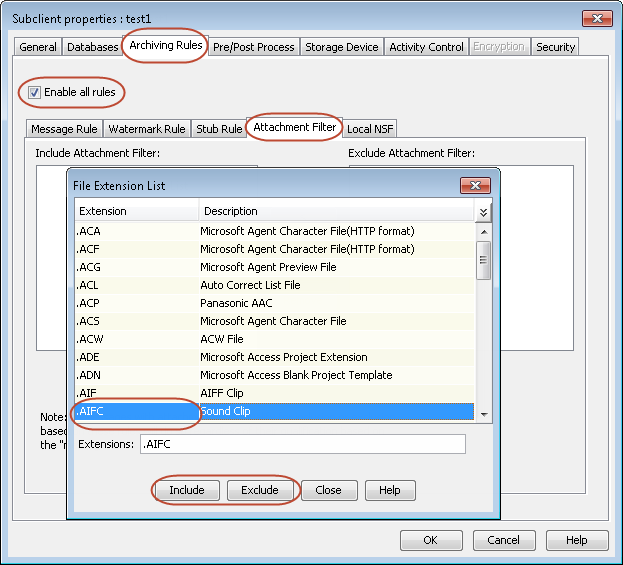Select the .ACP Panasonic AAC row

pos(275,303)
